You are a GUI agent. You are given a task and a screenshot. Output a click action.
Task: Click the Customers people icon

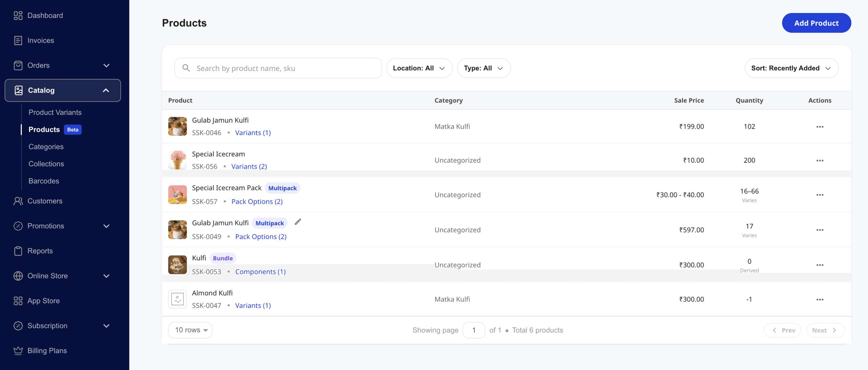[x=18, y=201]
